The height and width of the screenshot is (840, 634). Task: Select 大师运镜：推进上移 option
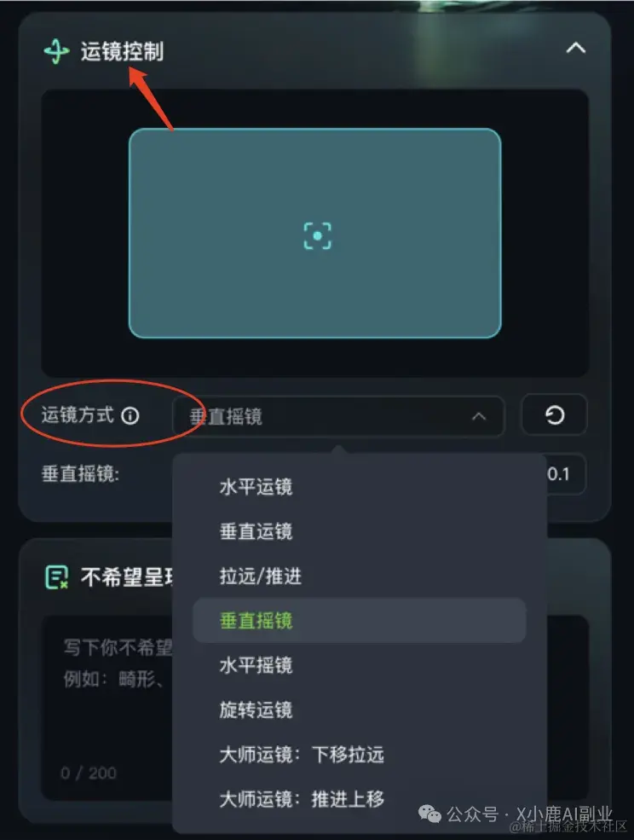302,799
